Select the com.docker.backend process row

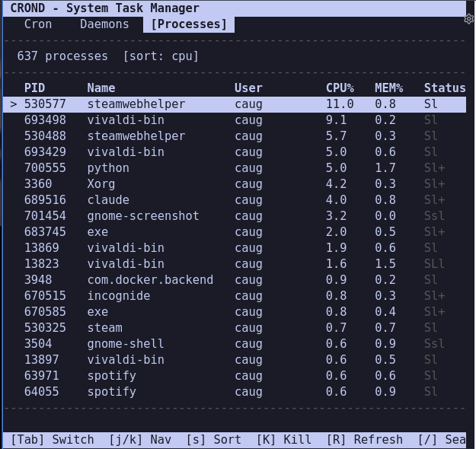tap(235, 280)
